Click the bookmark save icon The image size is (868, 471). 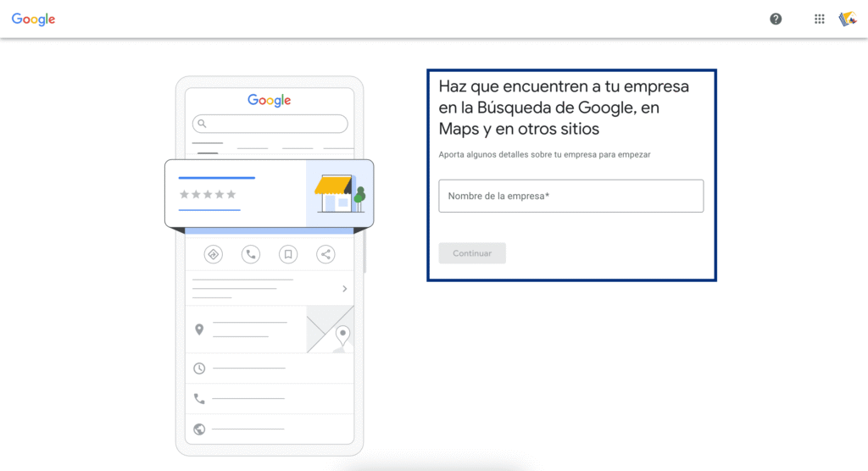coord(288,254)
